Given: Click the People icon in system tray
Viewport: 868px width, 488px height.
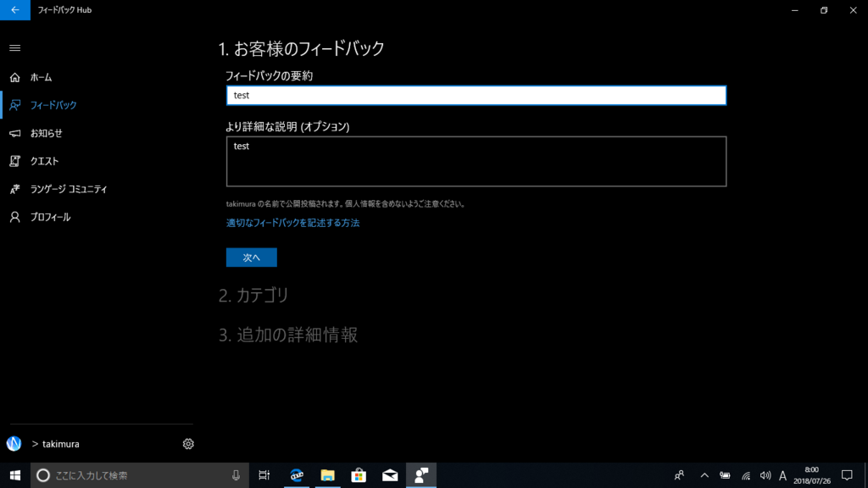Looking at the screenshot, I should click(x=679, y=475).
